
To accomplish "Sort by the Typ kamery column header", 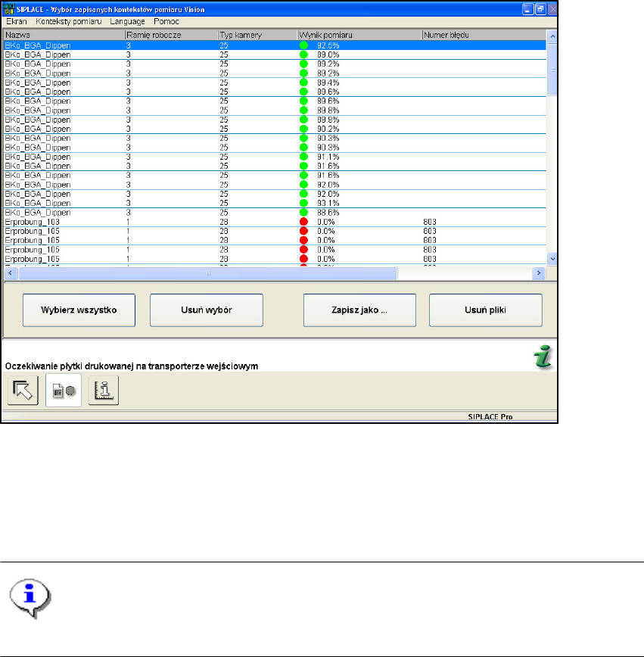I will [258, 35].
